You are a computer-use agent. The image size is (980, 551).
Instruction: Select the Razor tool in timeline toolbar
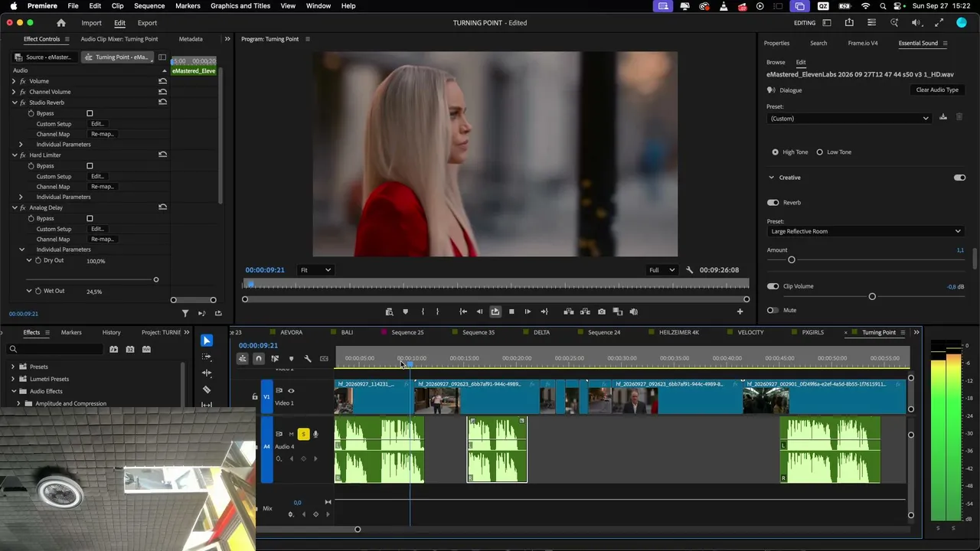coord(207,390)
